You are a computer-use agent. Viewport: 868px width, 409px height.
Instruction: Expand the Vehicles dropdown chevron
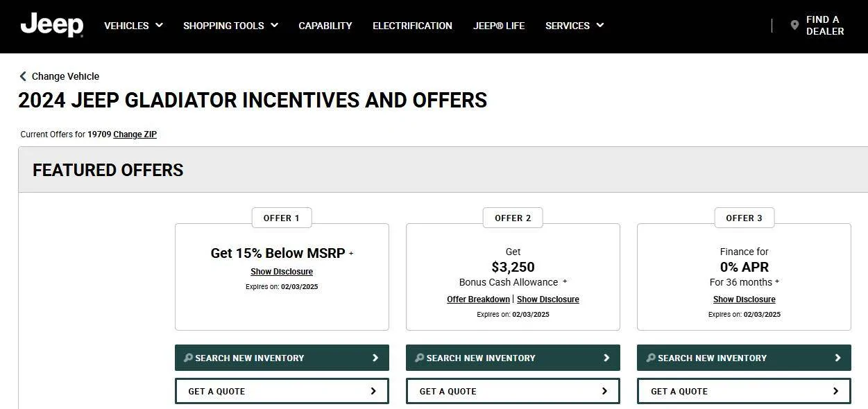click(159, 25)
